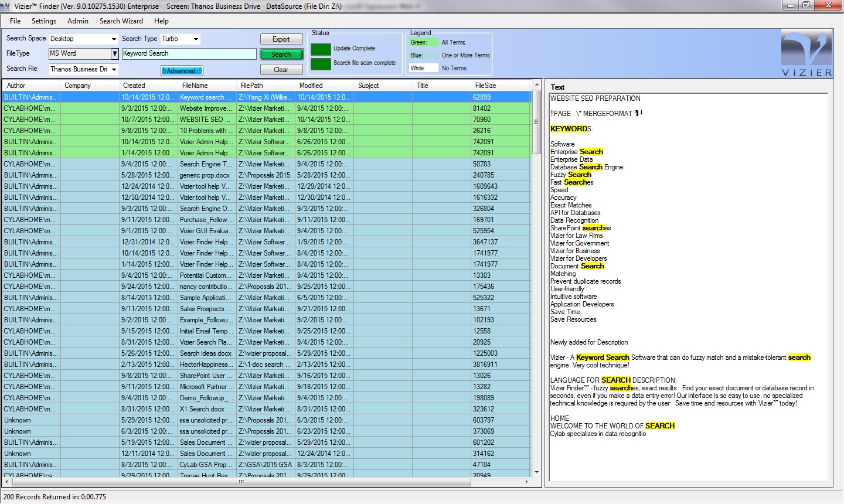The image size is (844, 504).
Task: Click the White No Terms legend swatch
Action: (424, 68)
